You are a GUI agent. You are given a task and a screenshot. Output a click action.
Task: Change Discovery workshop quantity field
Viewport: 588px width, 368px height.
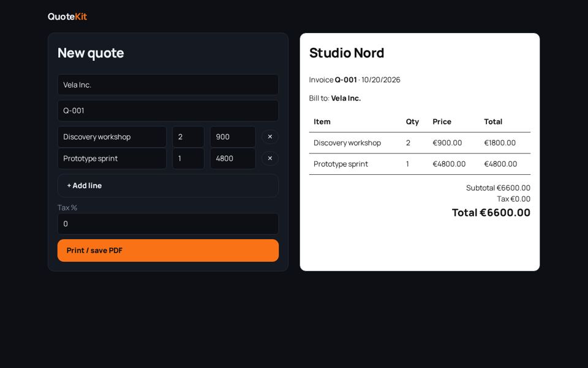pos(188,137)
